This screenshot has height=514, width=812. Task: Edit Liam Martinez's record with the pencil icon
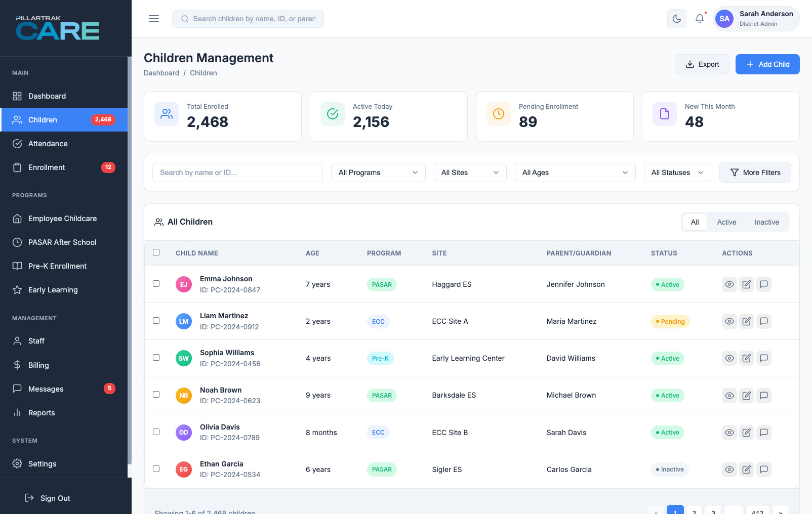(x=746, y=321)
